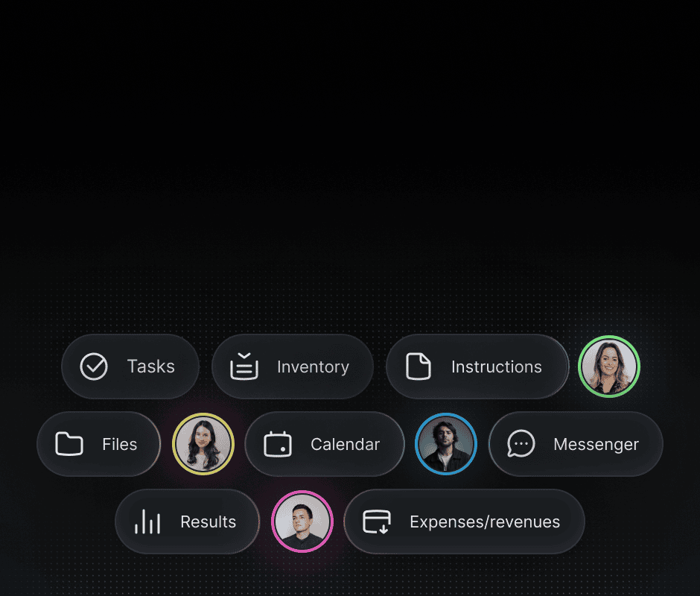
Task: Click the Calendar icon
Action: tap(278, 444)
